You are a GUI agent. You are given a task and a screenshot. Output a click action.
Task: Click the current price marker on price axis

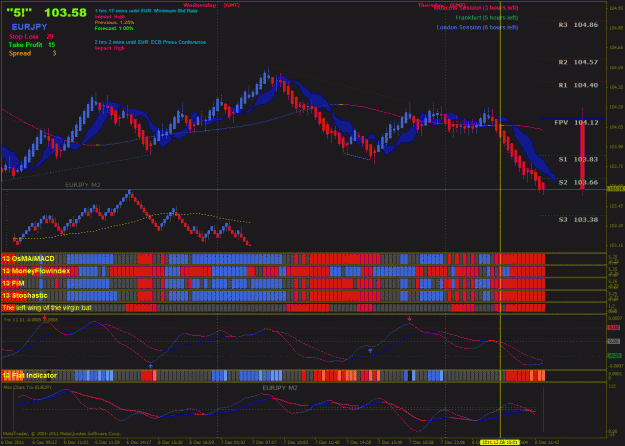(616, 189)
